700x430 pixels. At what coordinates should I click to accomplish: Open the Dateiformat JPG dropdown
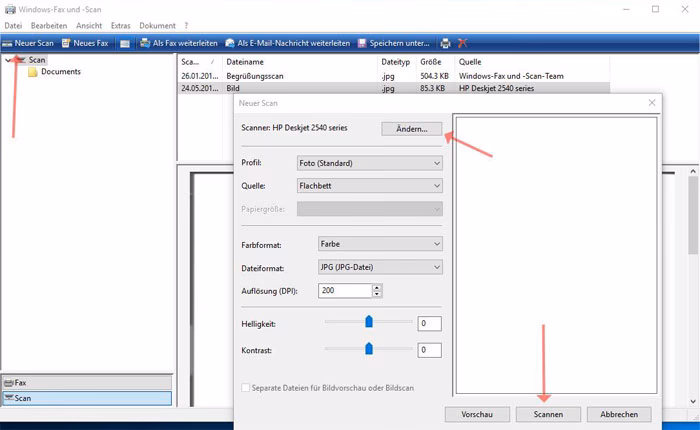coord(380,267)
